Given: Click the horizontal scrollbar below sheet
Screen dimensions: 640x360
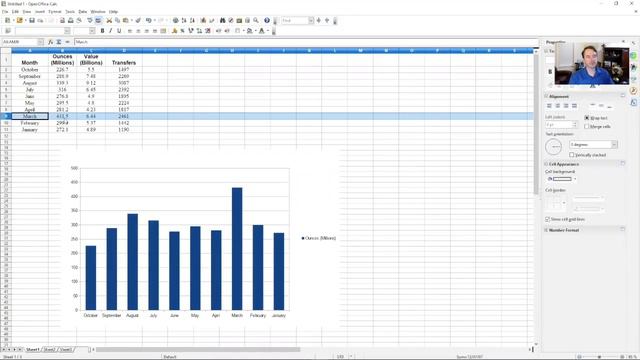Looking at the screenshot, I should [x=198, y=349].
